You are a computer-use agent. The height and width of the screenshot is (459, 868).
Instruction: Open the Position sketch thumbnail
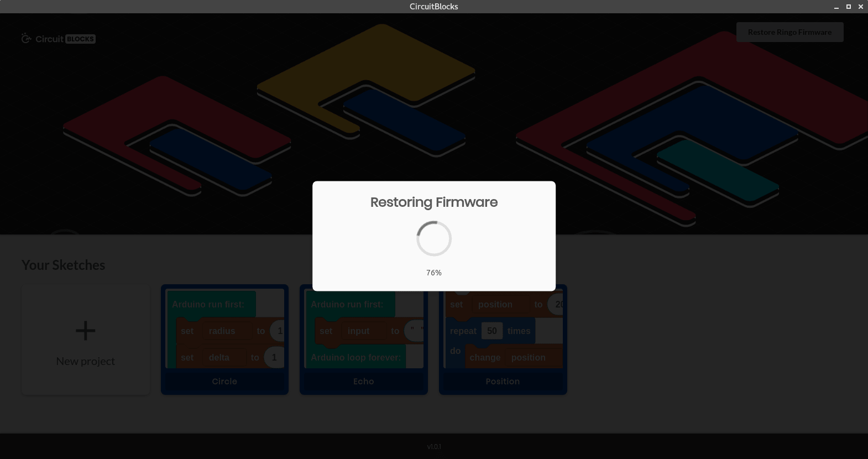tap(503, 328)
